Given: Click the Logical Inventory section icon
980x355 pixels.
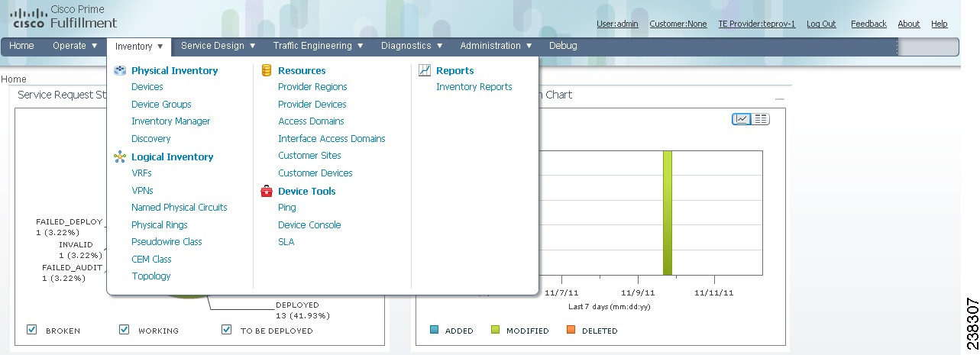Looking at the screenshot, I should click(x=120, y=157).
